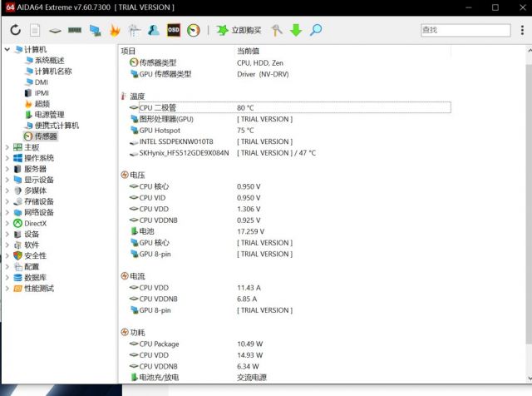This screenshot has height=396, width=532.
Task: Expand the 存储设备 tree node
Action: tap(7, 201)
